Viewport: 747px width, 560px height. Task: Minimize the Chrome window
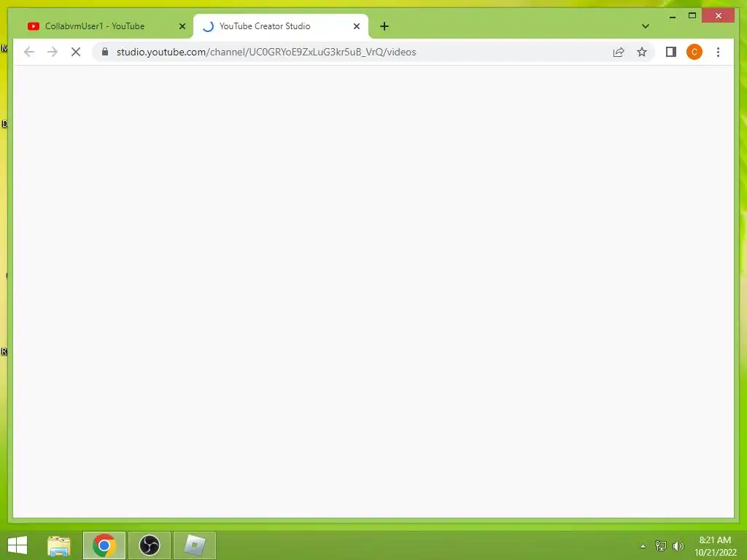(672, 16)
